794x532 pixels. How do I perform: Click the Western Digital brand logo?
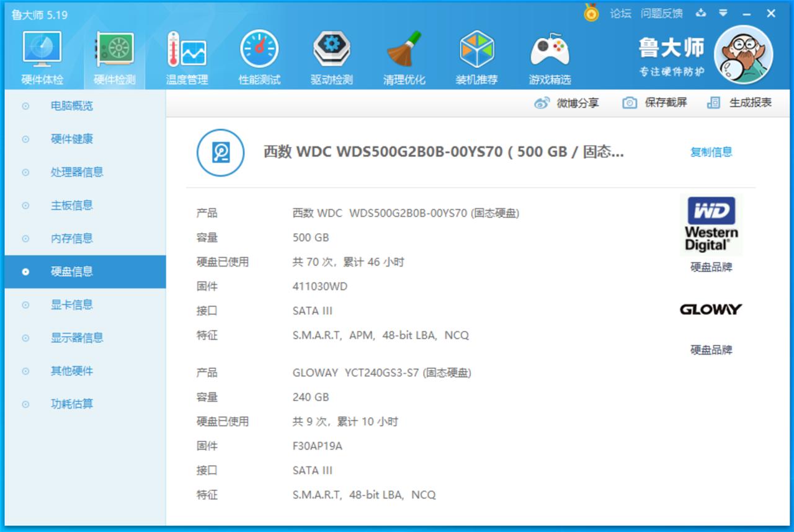click(x=711, y=224)
